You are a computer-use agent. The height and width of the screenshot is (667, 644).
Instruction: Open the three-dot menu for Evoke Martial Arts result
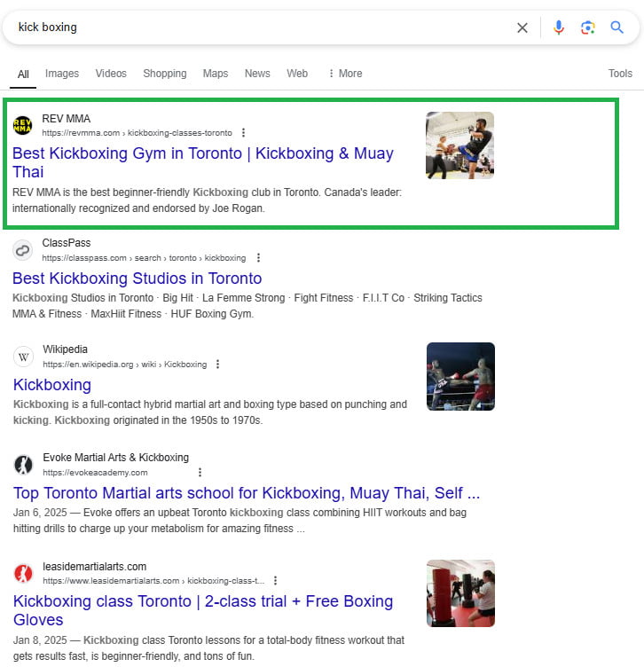[200, 472]
